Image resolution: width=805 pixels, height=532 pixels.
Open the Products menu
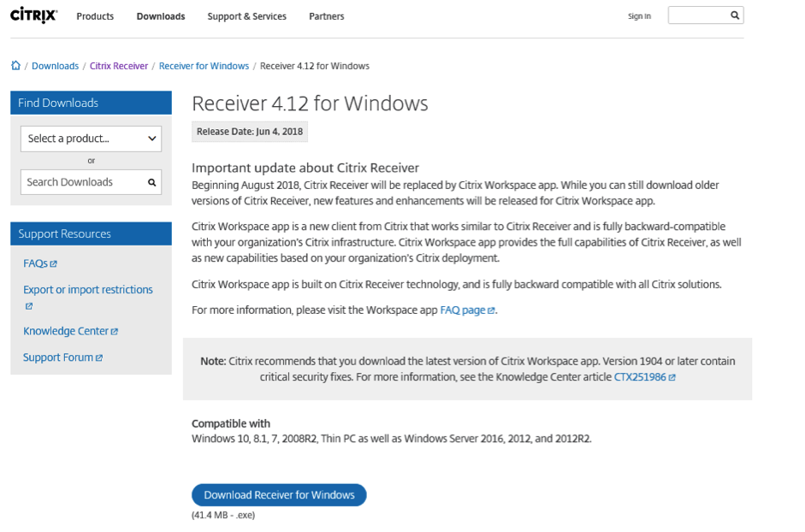(95, 16)
